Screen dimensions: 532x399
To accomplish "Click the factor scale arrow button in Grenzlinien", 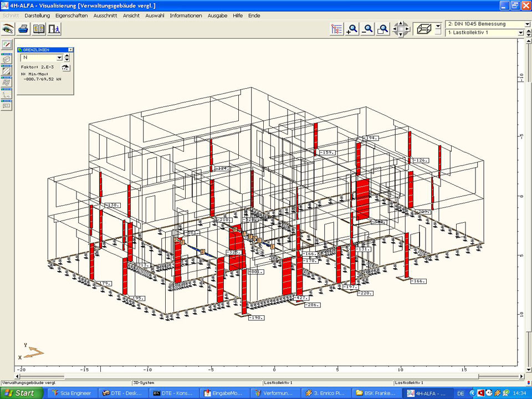I will pyautogui.click(x=65, y=68).
